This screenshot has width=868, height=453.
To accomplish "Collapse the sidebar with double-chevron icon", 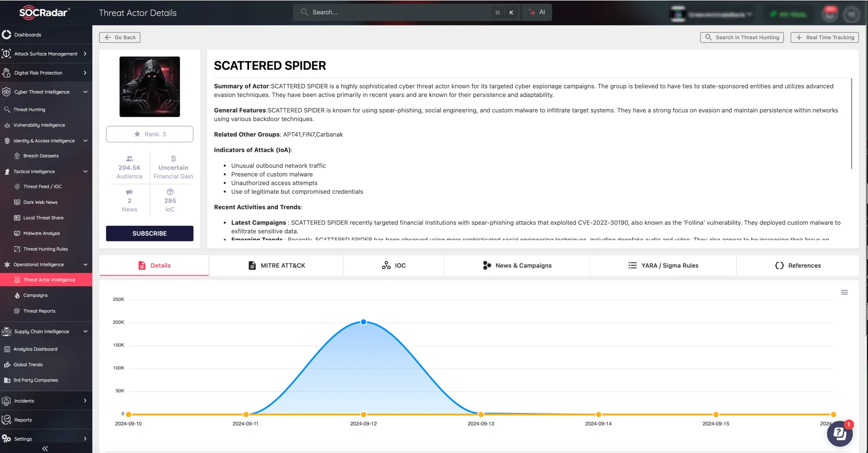I will [45, 448].
